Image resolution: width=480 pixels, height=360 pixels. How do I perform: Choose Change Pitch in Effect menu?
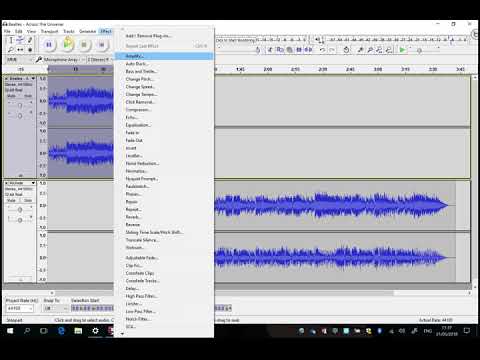[x=164, y=79]
